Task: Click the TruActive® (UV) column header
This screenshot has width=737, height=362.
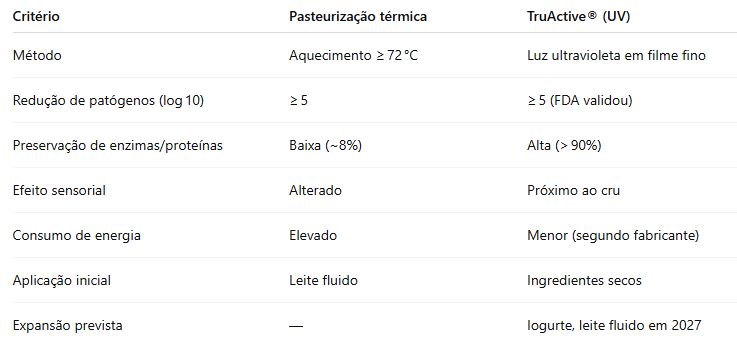Action: [x=579, y=16]
